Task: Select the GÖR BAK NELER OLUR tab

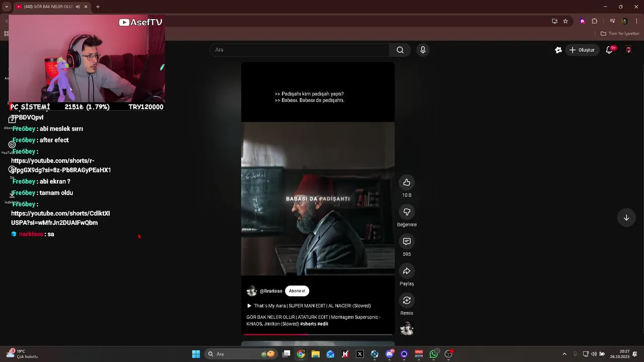Action: 48,7
